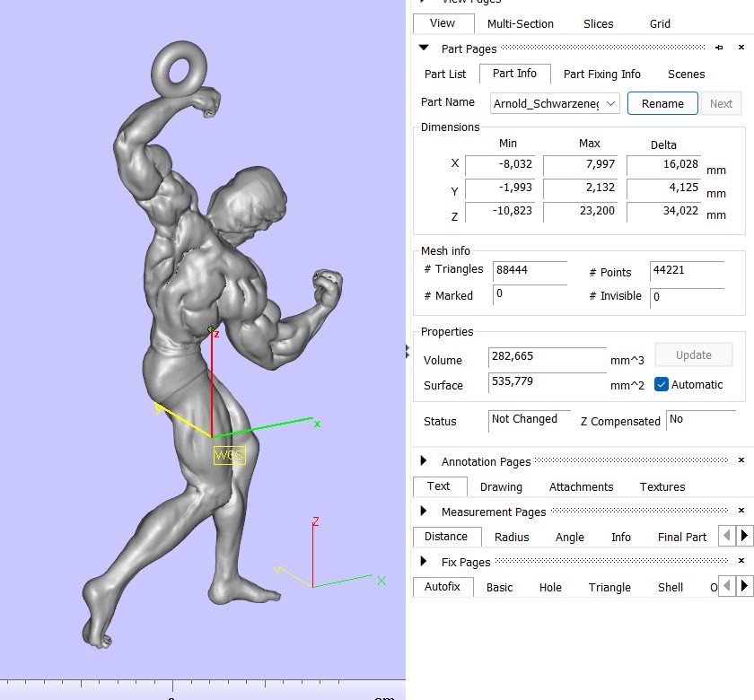Screen dimensions: 754x700
Task: Select the Part Info tab
Action: pyautogui.click(x=514, y=73)
